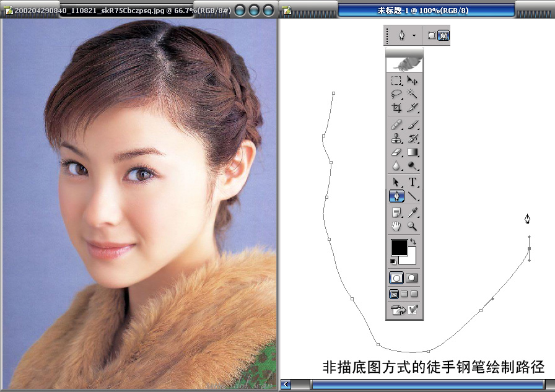This screenshot has height=392, width=555.
Task: Select the Eyedropper tool
Action: 412,212
